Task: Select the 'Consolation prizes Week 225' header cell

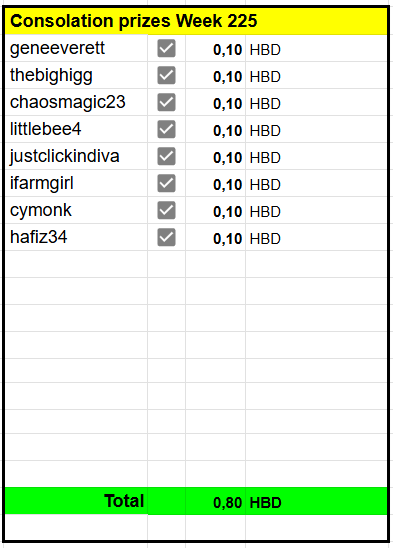Action: pos(196,21)
